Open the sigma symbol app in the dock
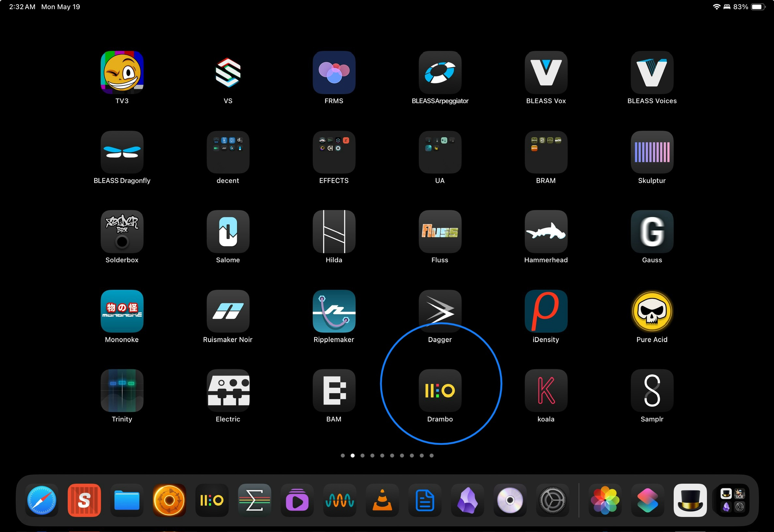This screenshot has width=774, height=532. coord(255,500)
